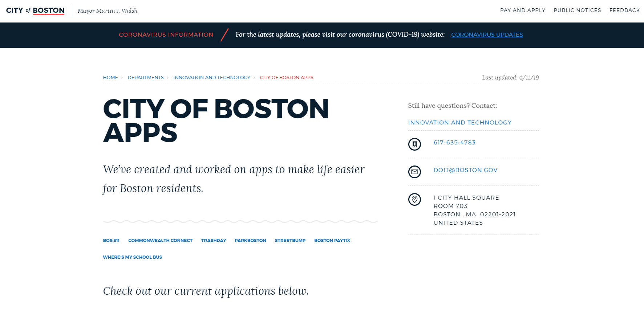Screen dimensions: 644x331
Task: Jump to the StreetBump section
Action: 290,241
